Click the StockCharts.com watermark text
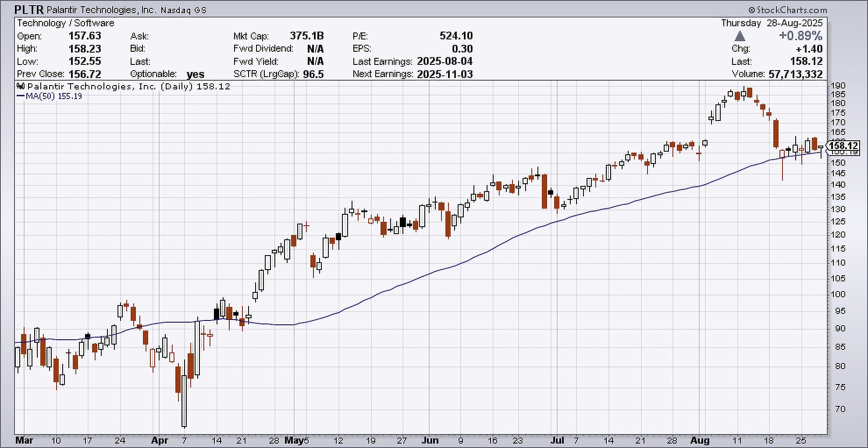The height and width of the screenshot is (448, 868). pyautogui.click(x=787, y=10)
